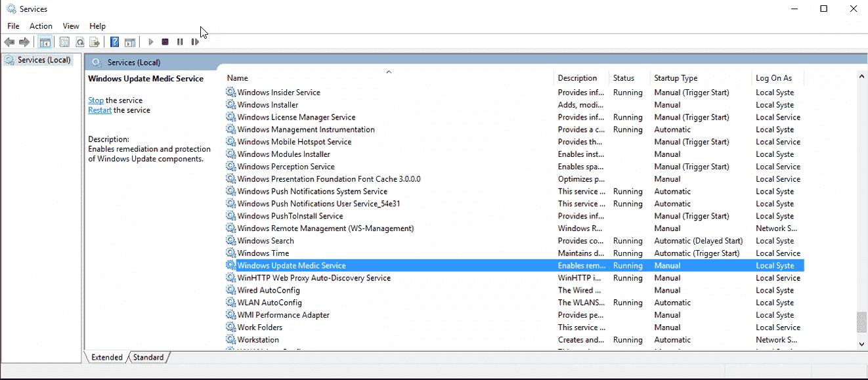Click the vertical scrollbar thumb
This screenshot has width=868, height=380.
pyautogui.click(x=862, y=323)
